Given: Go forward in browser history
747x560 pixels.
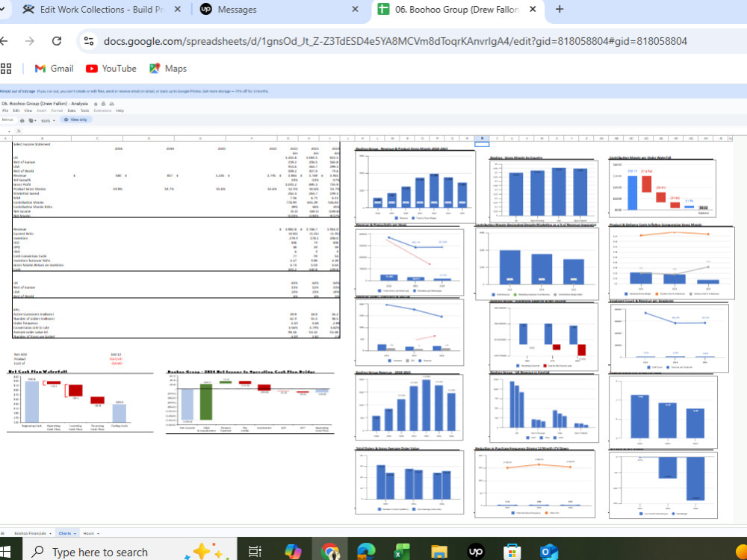Looking at the screenshot, I should pyautogui.click(x=30, y=41).
